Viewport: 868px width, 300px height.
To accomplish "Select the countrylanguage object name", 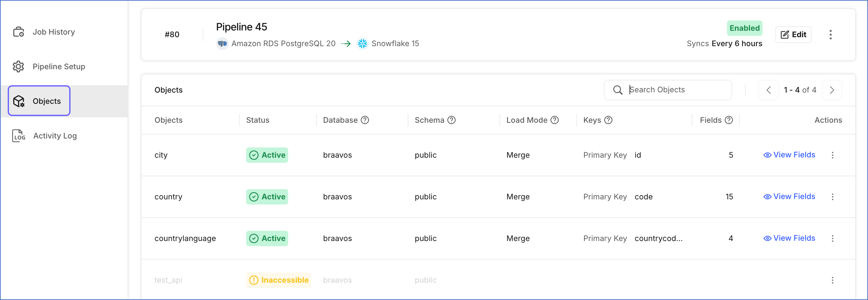I will click(x=185, y=239).
